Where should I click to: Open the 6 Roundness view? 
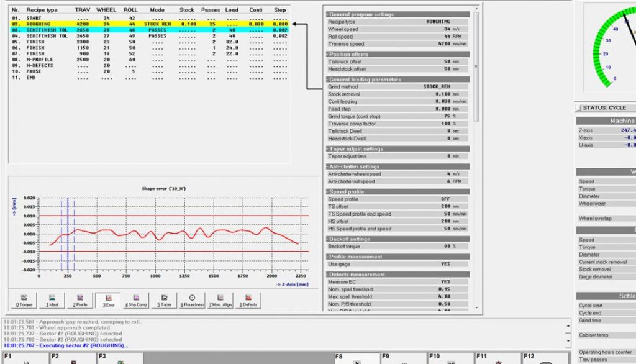192,301
